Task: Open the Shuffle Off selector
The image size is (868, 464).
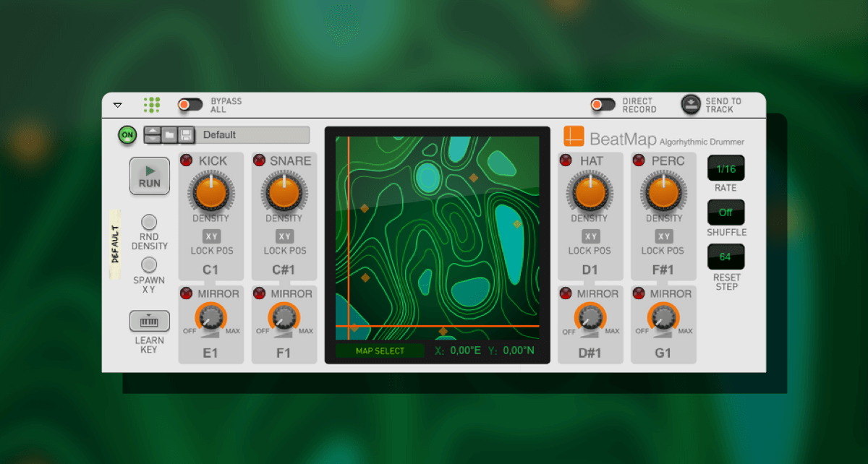Action: point(726,212)
